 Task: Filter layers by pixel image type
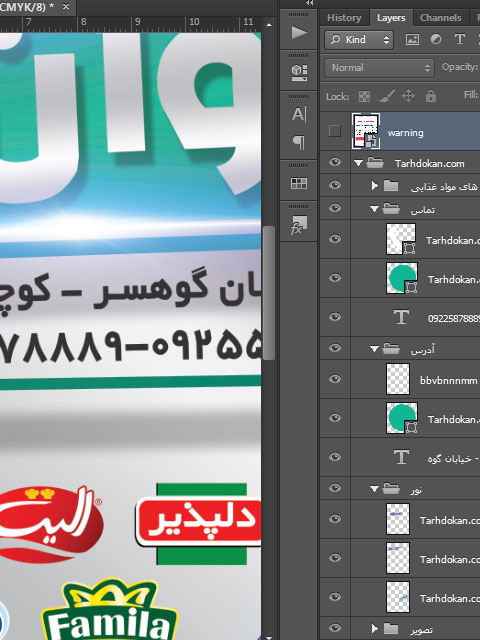point(412,39)
